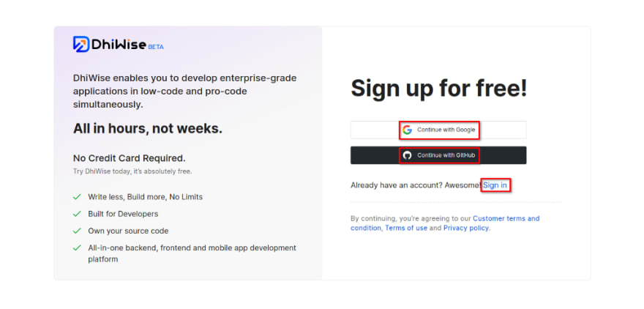This screenshot has height=309, width=644.
Task: Click checkmark beside 'All-in-one backend' item
Action: (77, 248)
